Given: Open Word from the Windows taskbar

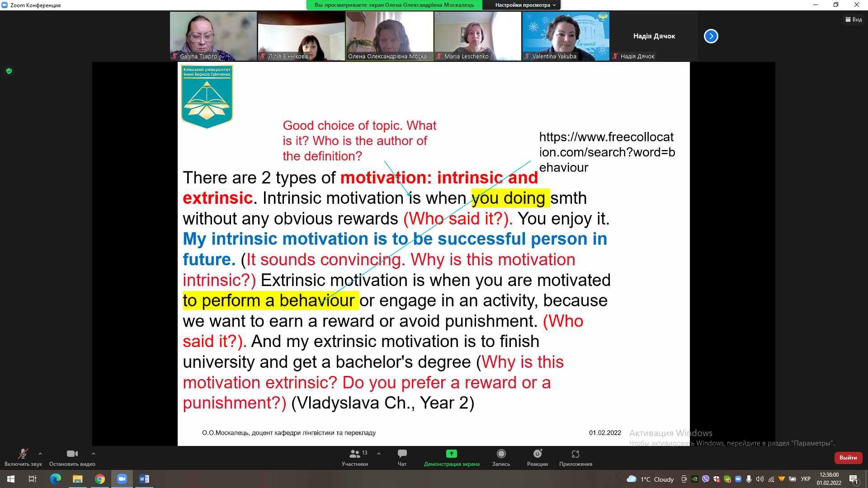Looking at the screenshot, I should pos(144,479).
